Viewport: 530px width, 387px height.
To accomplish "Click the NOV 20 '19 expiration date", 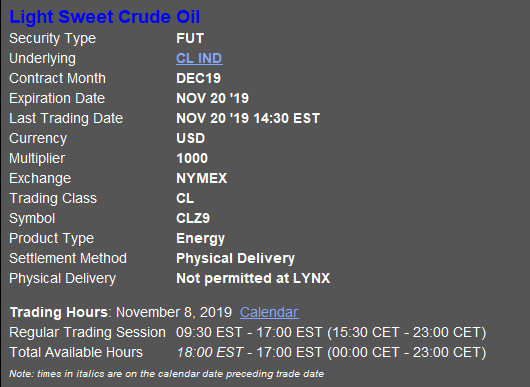I will pos(212,98).
